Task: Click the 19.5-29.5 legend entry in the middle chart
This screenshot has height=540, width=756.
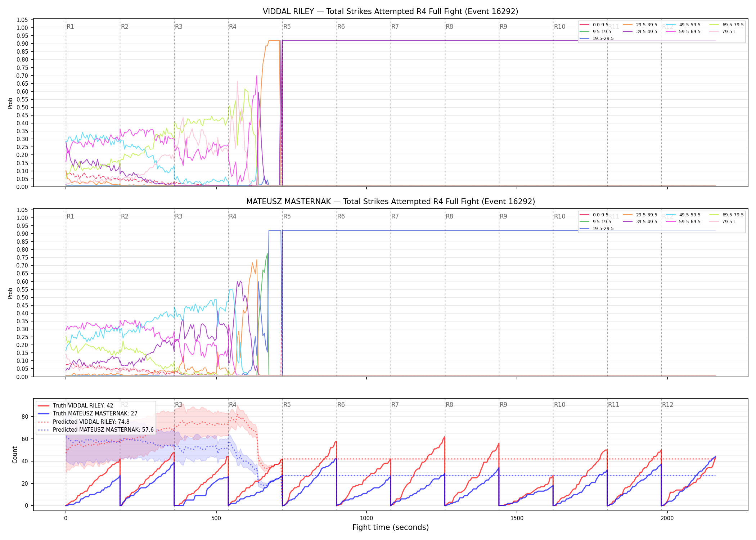Action: pyautogui.click(x=597, y=229)
